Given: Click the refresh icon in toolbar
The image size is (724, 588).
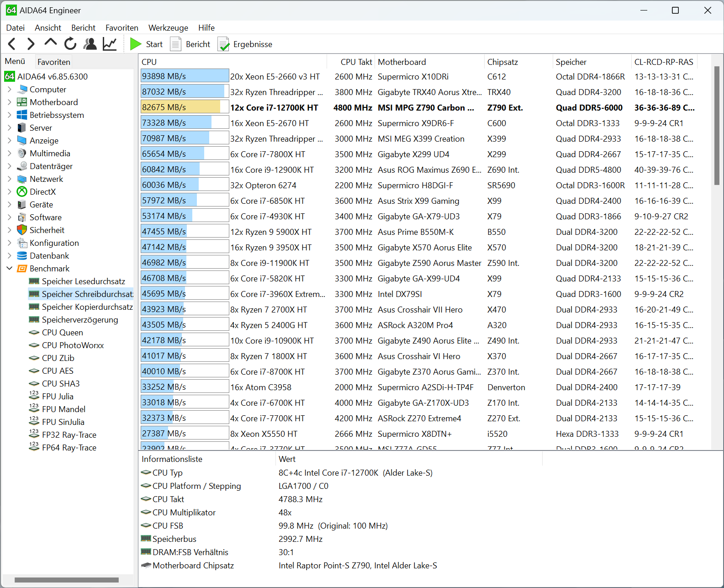Looking at the screenshot, I should pyautogui.click(x=70, y=44).
